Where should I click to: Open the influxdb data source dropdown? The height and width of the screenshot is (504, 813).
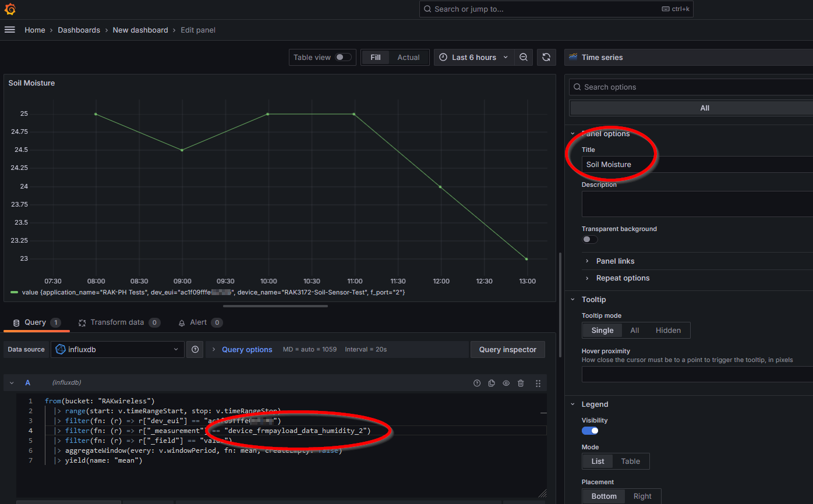point(117,349)
